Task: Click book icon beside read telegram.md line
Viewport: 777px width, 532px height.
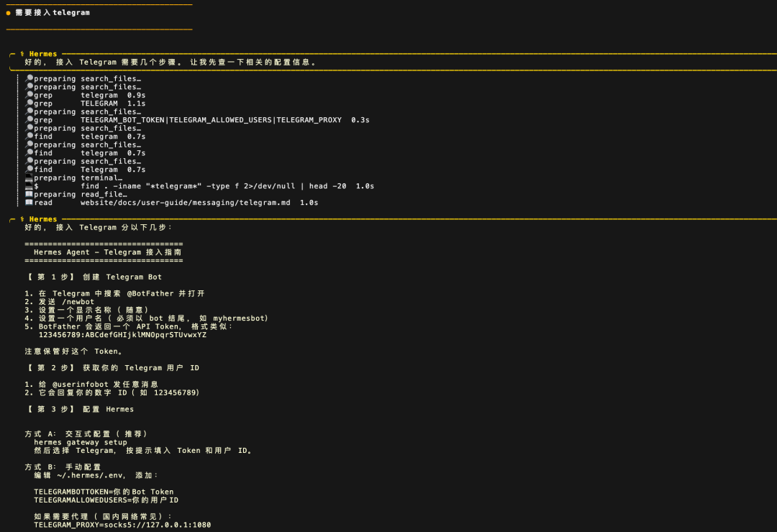Action: (29, 203)
